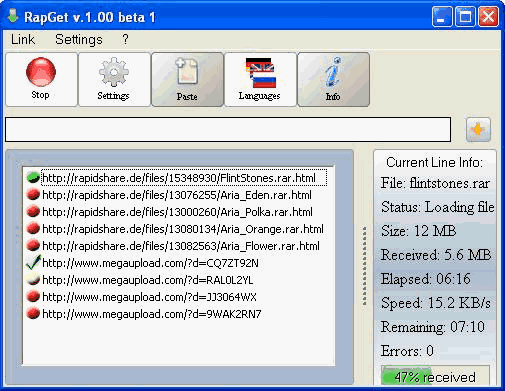This screenshot has width=505, height=391.
Task: Select the megaupload ?d=9WAK2RN7 link
Action: coord(152,314)
